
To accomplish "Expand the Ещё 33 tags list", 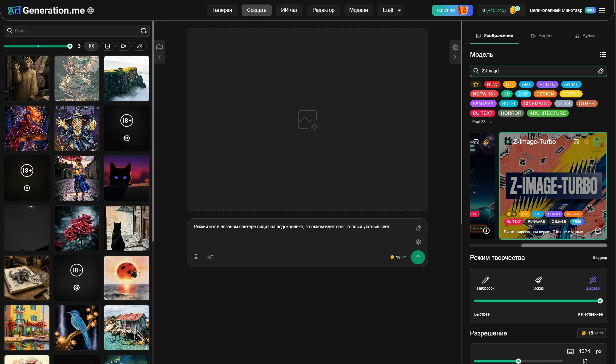I will [x=482, y=122].
